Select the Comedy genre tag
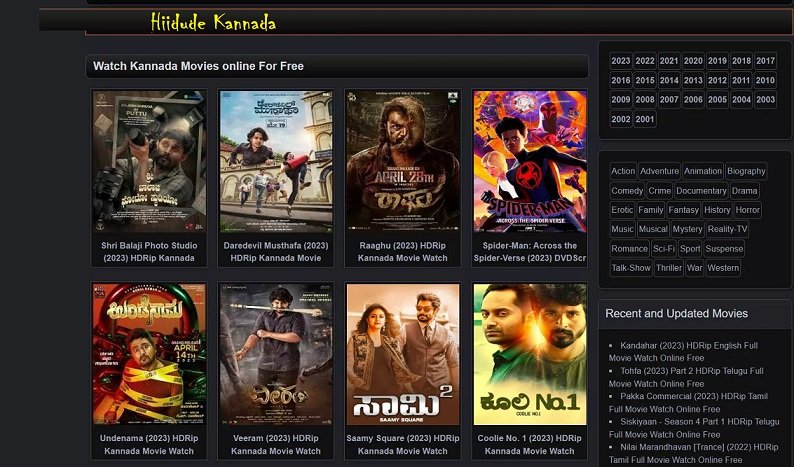Image resolution: width=794 pixels, height=467 pixels. (627, 191)
